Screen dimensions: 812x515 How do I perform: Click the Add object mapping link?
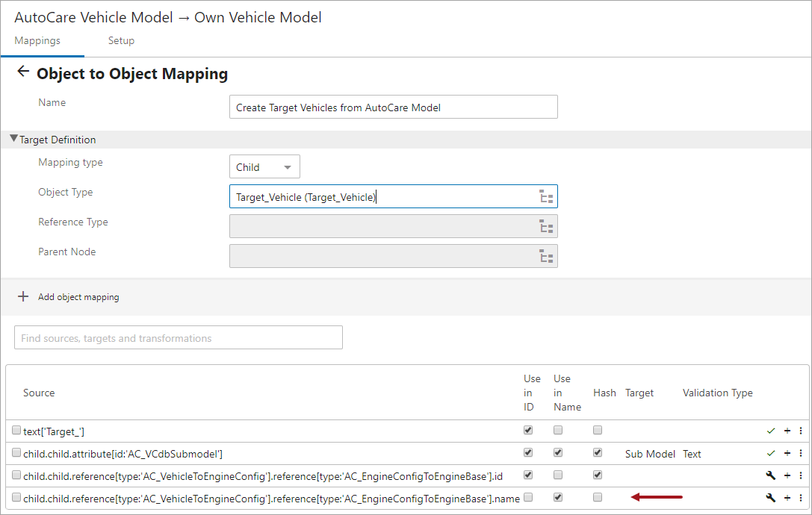pyautogui.click(x=78, y=296)
